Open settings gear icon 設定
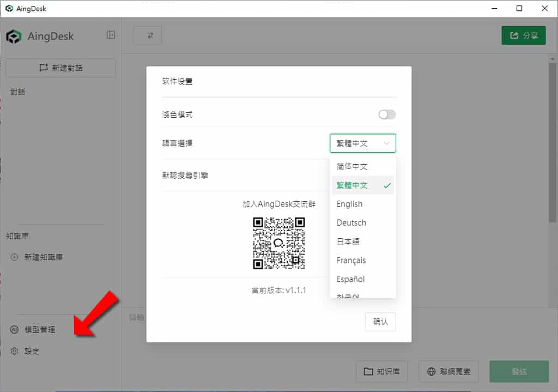Viewport: 558px width, 392px height. click(x=14, y=351)
